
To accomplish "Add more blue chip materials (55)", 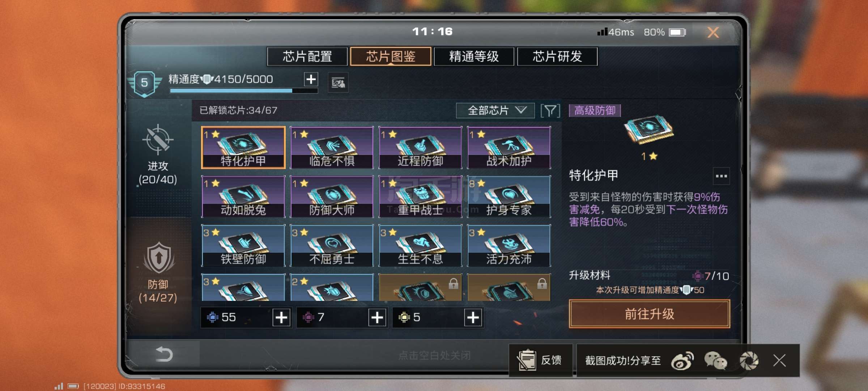I will click(281, 318).
